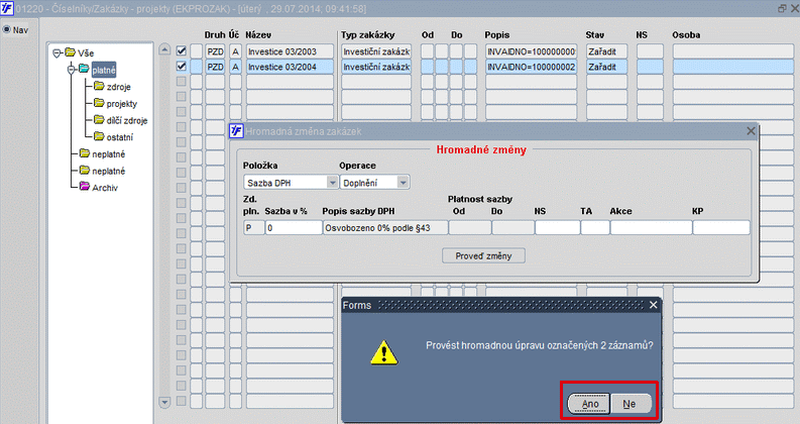Uncheck the Investice 03/2004 row checkbox
Image resolution: width=800 pixels, height=424 pixels.
coord(181,66)
